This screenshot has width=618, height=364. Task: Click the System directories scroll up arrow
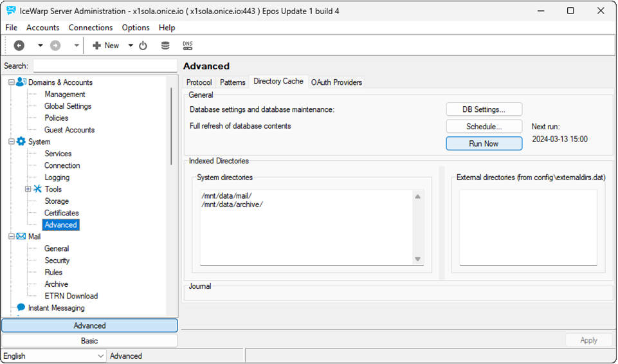(418, 196)
